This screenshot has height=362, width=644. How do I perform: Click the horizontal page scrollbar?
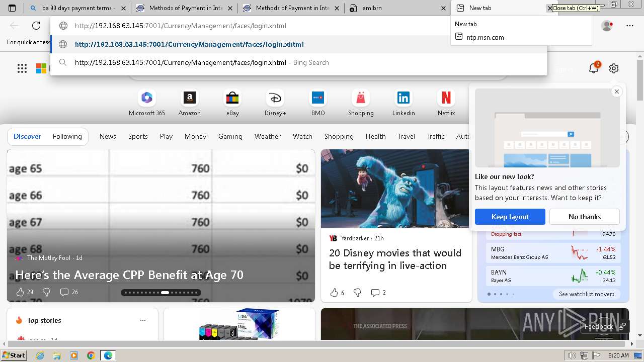(317, 344)
